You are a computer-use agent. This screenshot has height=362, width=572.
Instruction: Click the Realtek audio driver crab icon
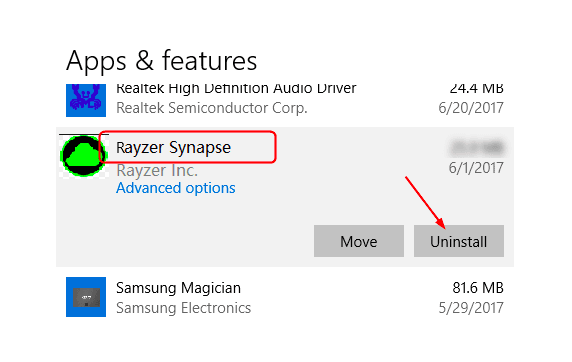click(x=86, y=100)
